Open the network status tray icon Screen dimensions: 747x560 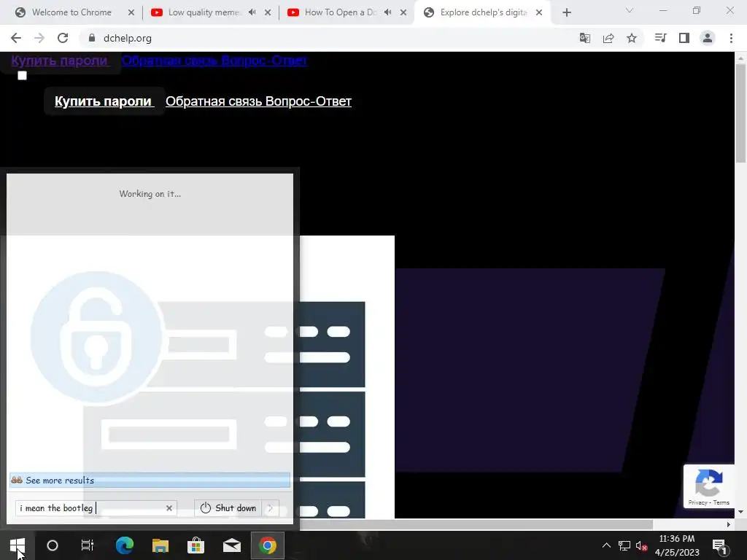624,545
